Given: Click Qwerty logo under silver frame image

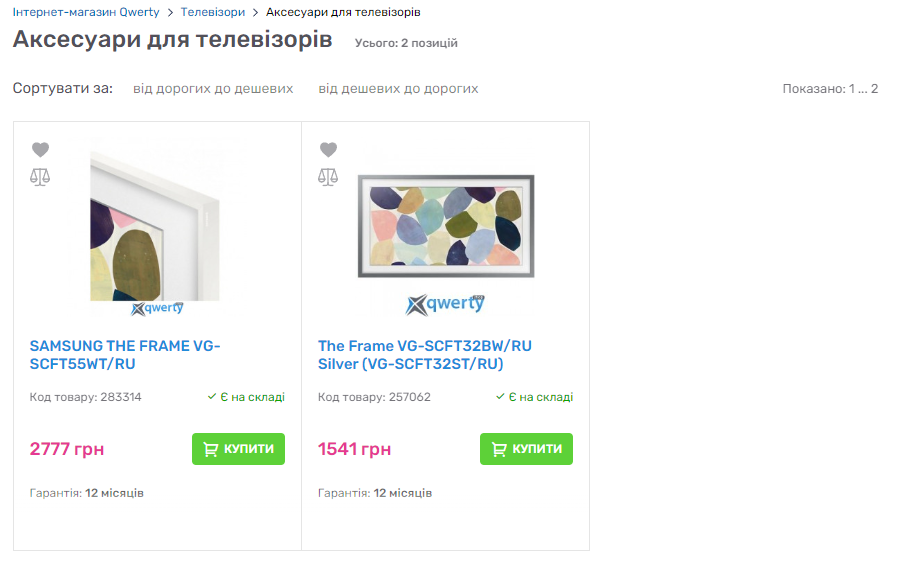Looking at the screenshot, I should point(445,305).
